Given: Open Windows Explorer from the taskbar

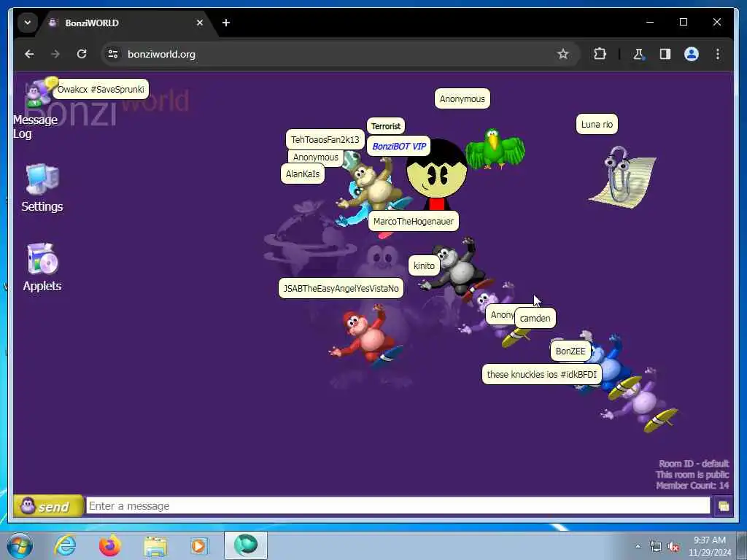Looking at the screenshot, I should coord(155,545).
